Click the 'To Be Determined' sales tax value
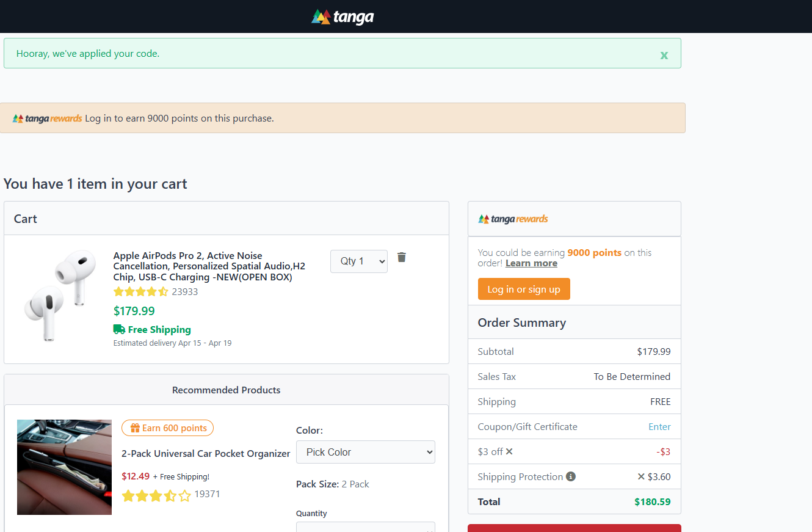 pos(632,377)
